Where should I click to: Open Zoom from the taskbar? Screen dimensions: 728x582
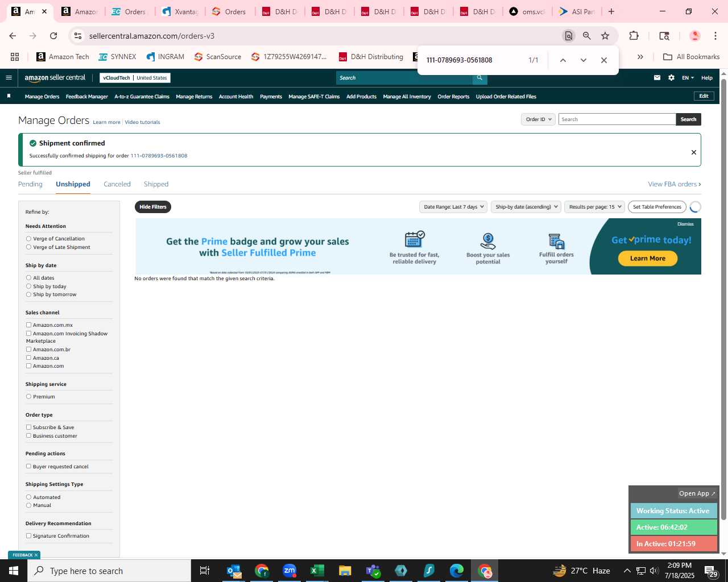click(x=289, y=571)
